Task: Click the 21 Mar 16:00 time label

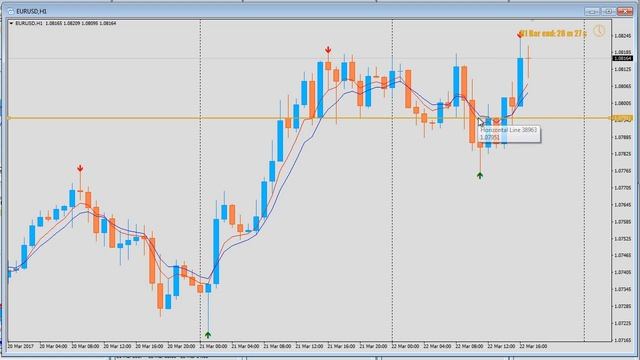Action: tap(341, 346)
